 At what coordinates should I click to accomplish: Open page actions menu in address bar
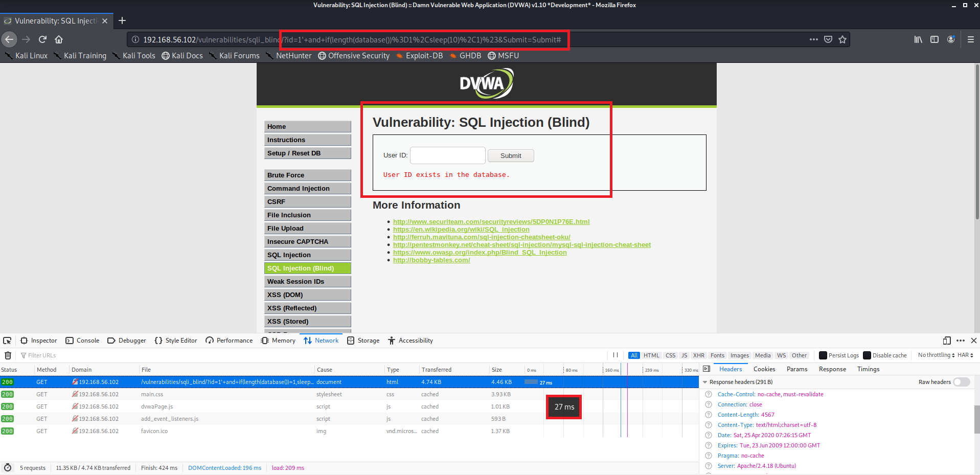814,39
